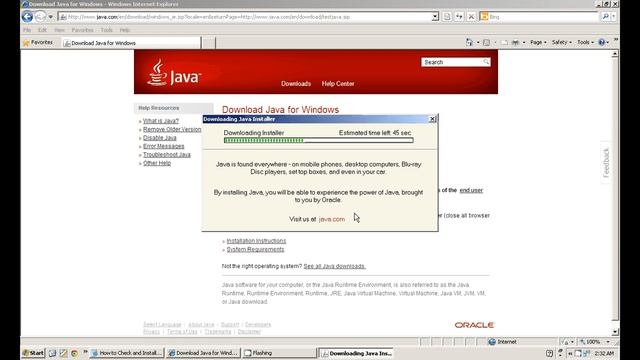
Task: Open the See all Java downloads link
Action: [335, 266]
